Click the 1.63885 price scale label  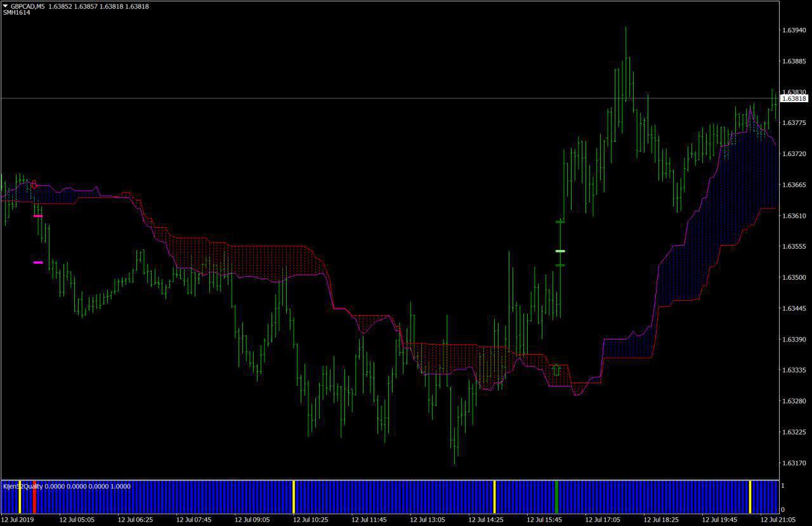tap(794, 61)
